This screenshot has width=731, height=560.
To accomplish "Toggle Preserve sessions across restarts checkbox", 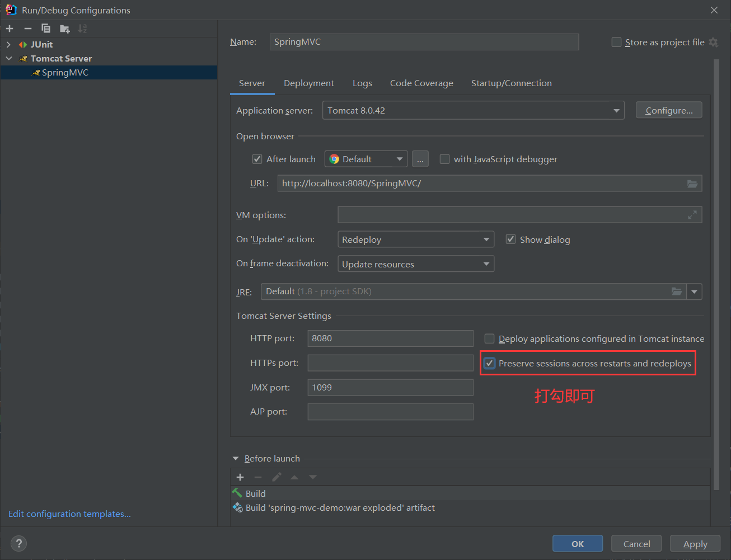I will 489,363.
